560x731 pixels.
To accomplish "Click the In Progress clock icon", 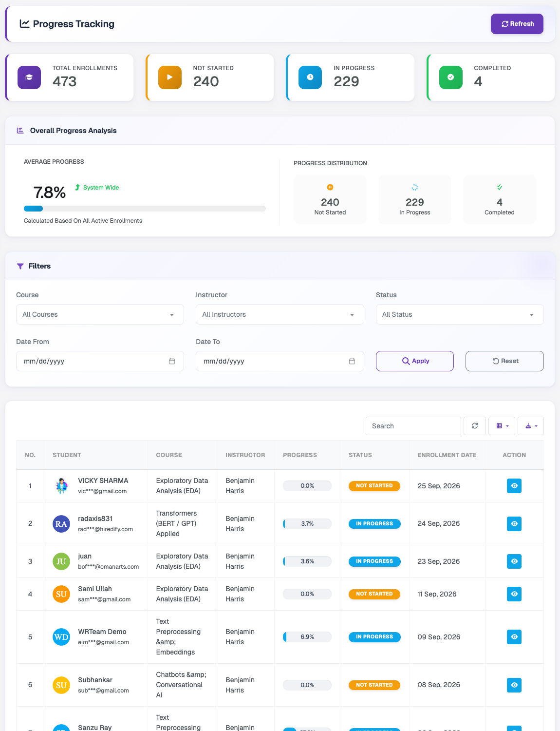I will click(310, 77).
